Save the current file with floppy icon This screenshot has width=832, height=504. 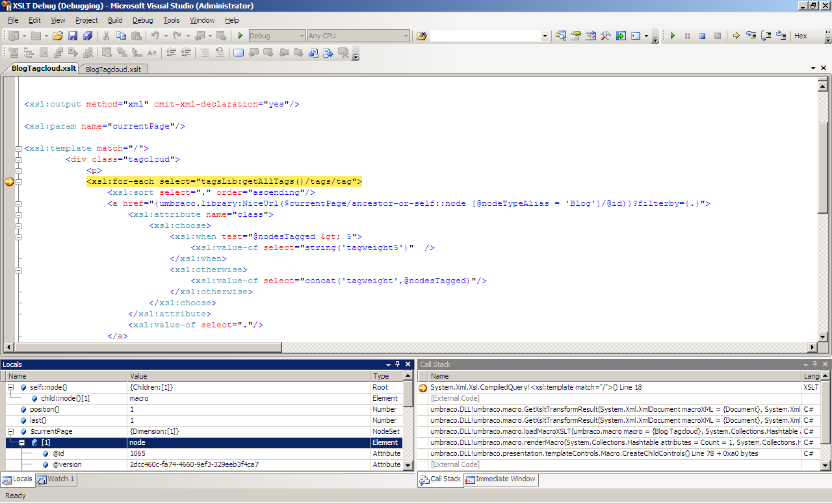pyautogui.click(x=73, y=36)
